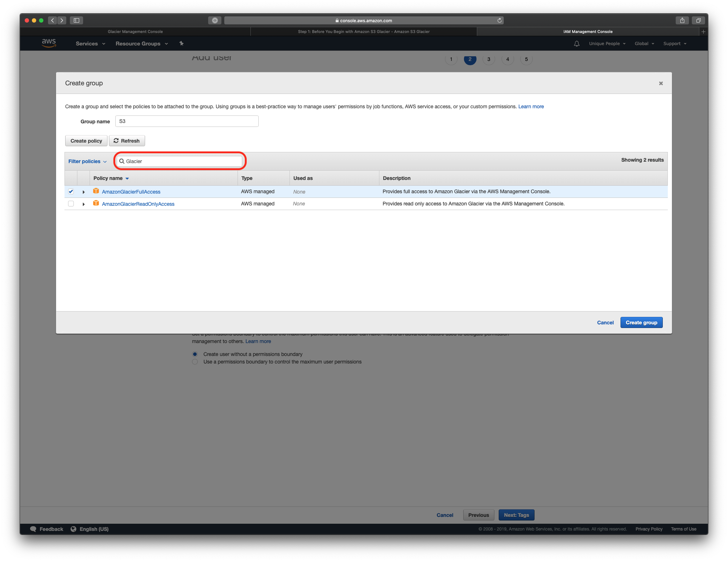Open the Filter policies dropdown
728x561 pixels.
87,161
